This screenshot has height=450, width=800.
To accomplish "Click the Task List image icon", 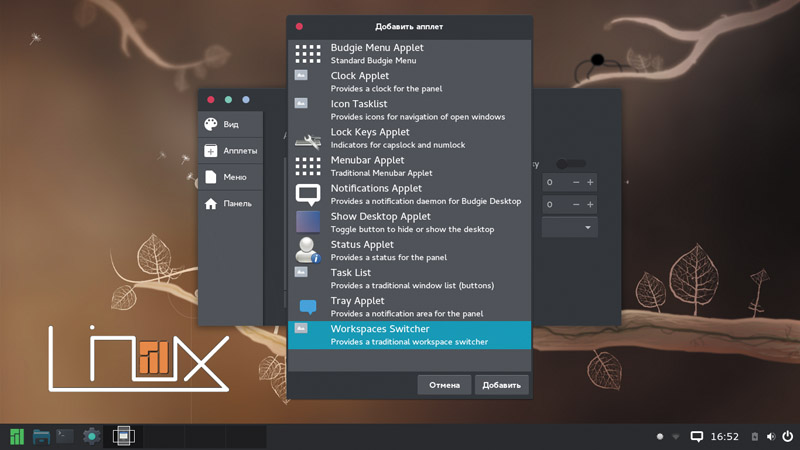I will point(301,272).
